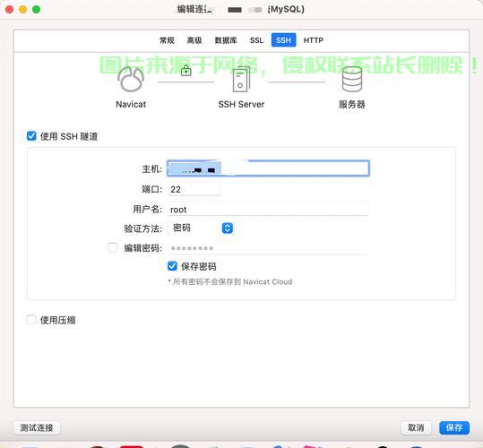This screenshot has width=483, height=448.
Task: Click the 测试连接 button
Action: [x=37, y=427]
